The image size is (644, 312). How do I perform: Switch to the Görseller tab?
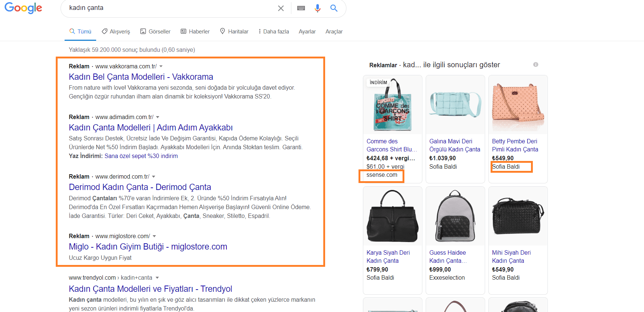[155, 32]
